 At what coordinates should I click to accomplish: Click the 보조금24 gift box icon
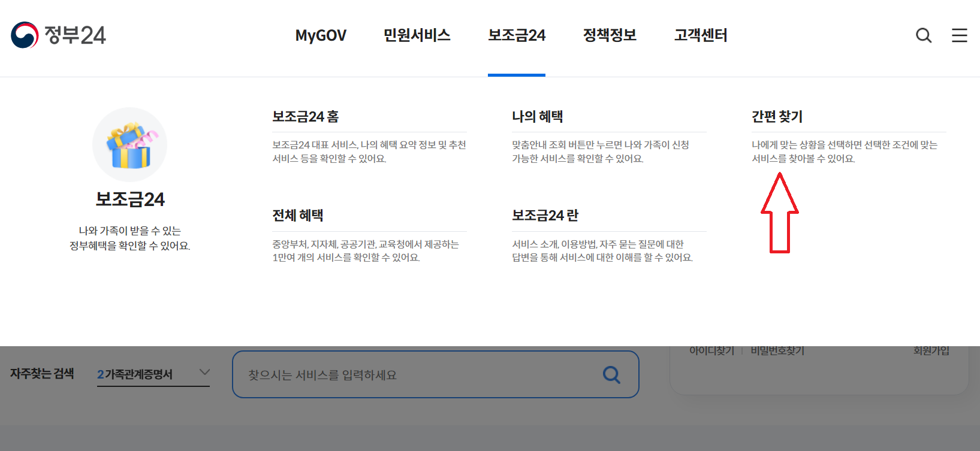[129, 145]
